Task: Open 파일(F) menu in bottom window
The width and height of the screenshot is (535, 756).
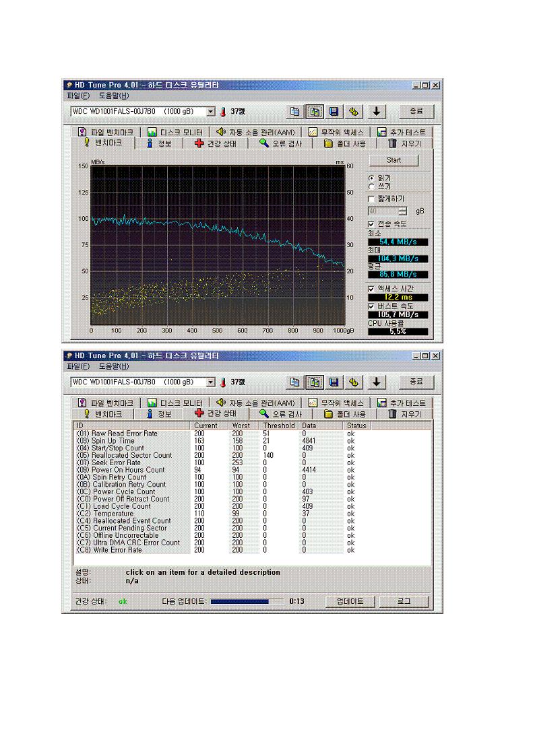Action: (79, 366)
